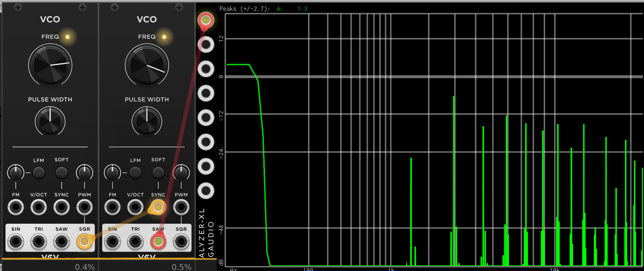Click the V/OCT input jack of the second VCO
Viewport: 644px width, 271px height.
[x=135, y=207]
